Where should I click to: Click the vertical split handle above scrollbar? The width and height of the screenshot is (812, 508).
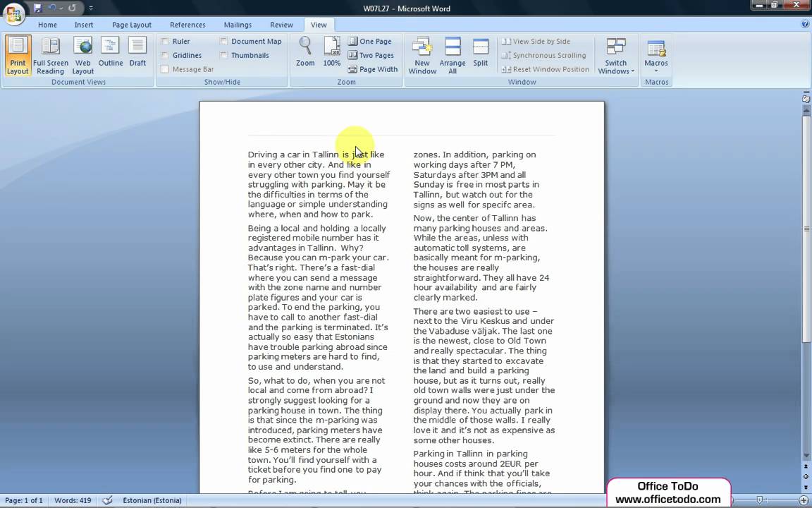806,92
